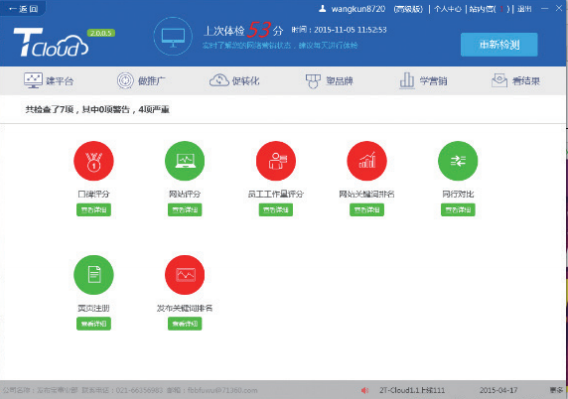The width and height of the screenshot is (568, 399).
Task: Open the 看结果 tab
Action: tap(515, 80)
